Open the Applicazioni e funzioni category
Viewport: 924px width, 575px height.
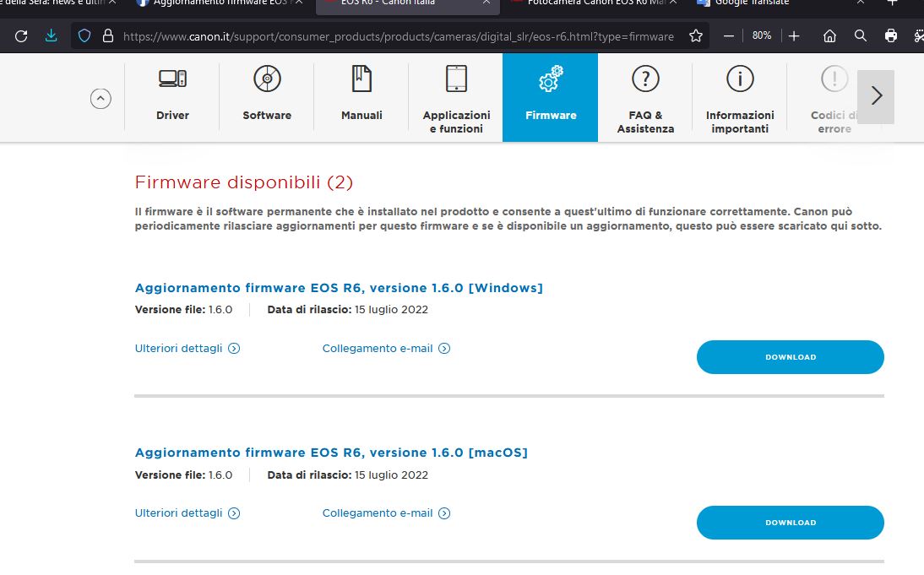456,97
